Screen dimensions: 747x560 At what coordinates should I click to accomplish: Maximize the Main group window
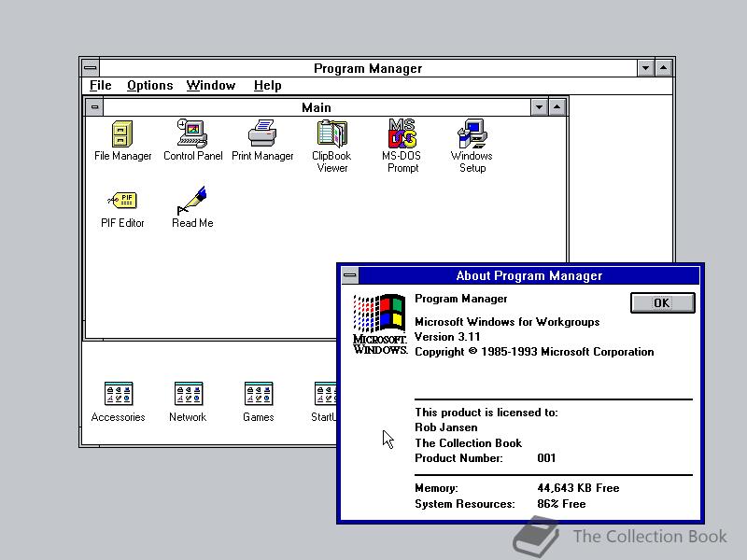coord(557,107)
